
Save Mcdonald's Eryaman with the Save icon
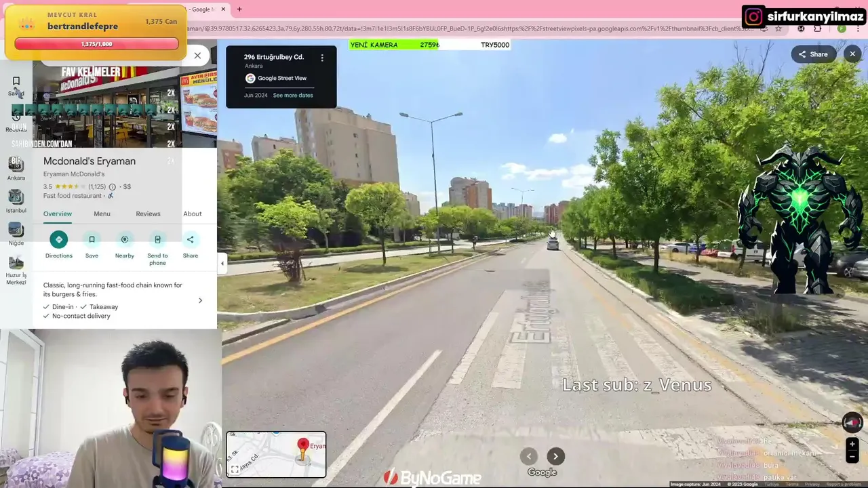coord(92,239)
